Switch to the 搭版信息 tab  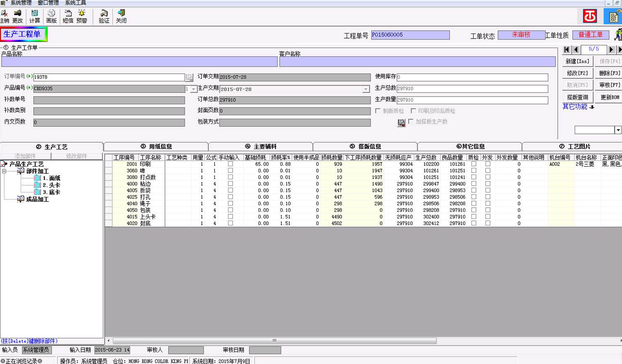click(x=365, y=146)
